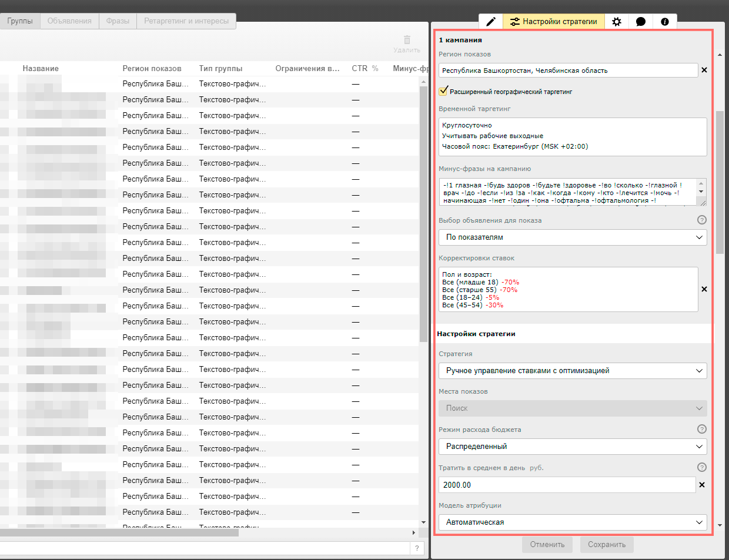Switch to the Объявления tab
Viewport: 729px width, 560px height.
pos(69,21)
